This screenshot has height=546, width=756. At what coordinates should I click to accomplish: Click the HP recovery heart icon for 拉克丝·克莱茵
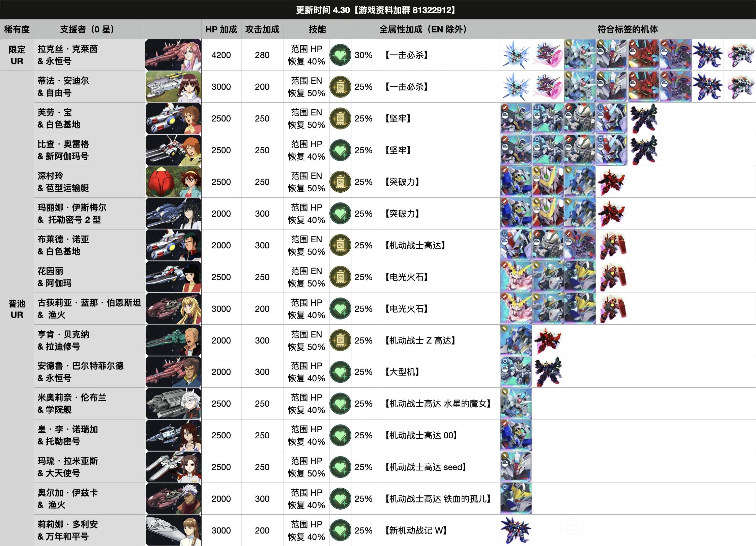[x=340, y=55]
